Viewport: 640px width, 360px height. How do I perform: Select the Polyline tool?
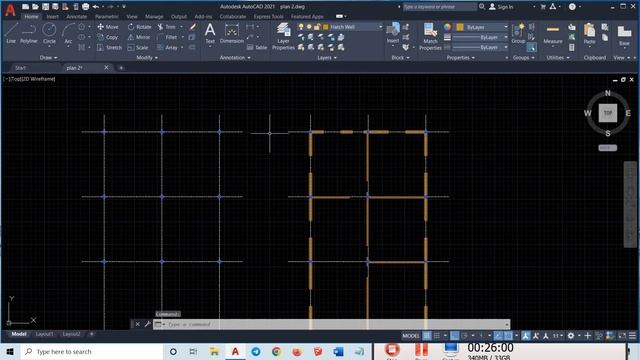tap(29, 33)
